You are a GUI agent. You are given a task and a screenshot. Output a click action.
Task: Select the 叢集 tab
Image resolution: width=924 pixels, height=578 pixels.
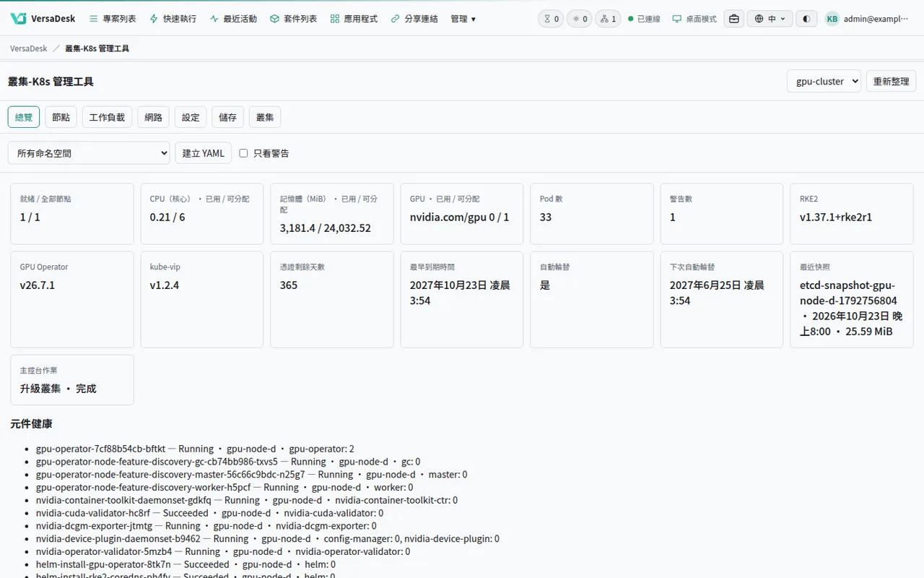pos(265,117)
